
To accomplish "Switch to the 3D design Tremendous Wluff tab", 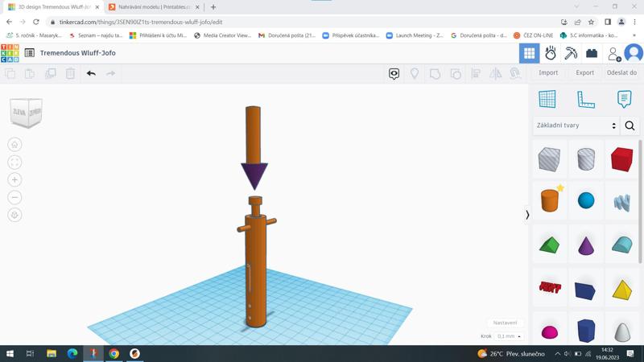I will click(53, 7).
